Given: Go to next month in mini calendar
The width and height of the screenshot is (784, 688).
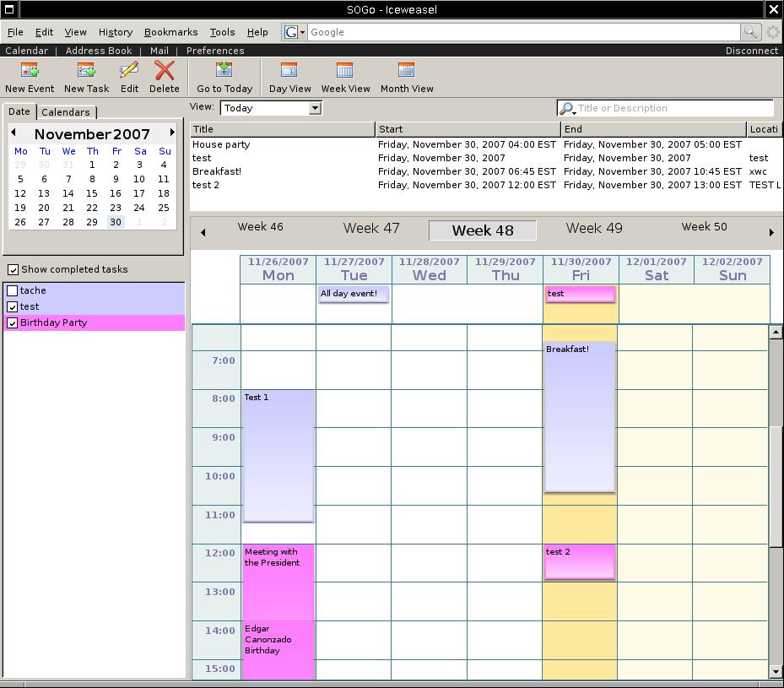Looking at the screenshot, I should coord(172,133).
